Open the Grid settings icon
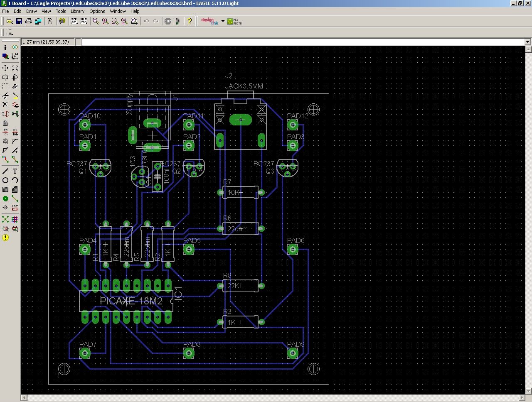 point(10,32)
